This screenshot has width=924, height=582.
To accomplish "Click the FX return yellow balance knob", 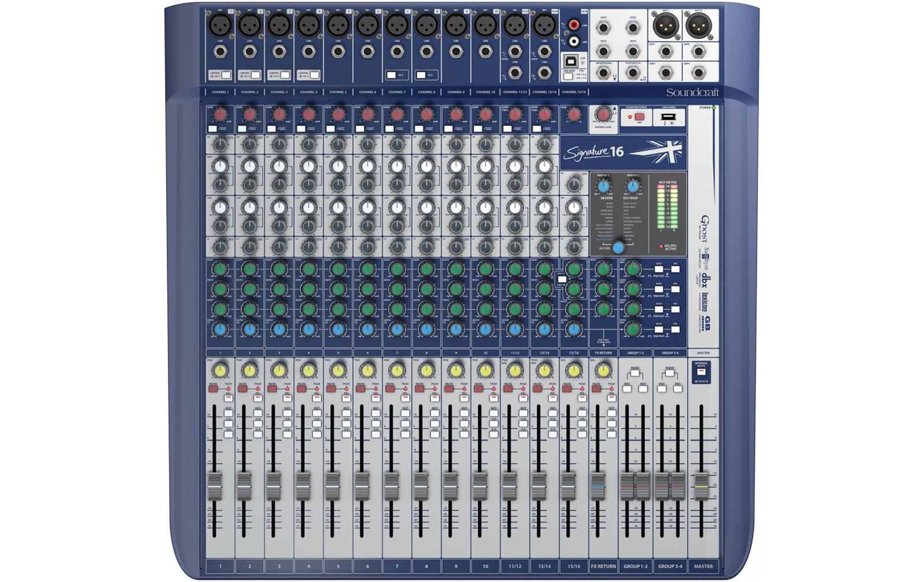I will pos(603,370).
